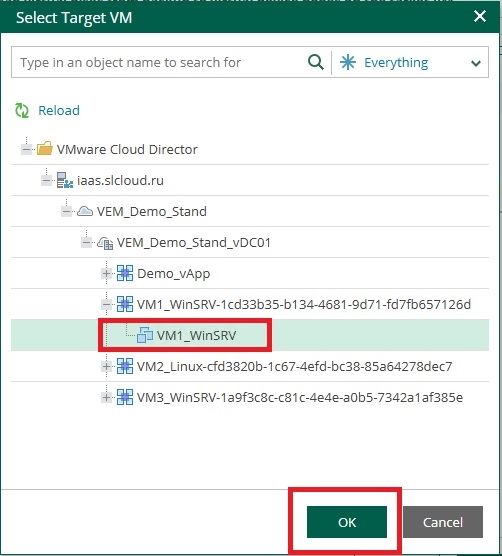502x556 pixels.
Task: Open the Everything filter dropdown arrow
Action: pyautogui.click(x=476, y=63)
